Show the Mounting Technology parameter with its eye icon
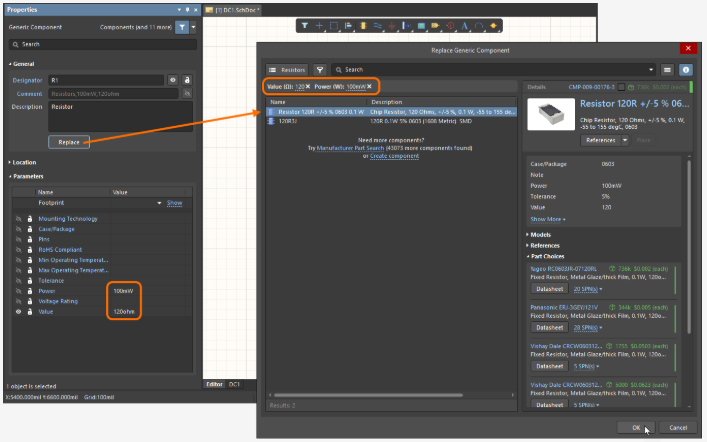707x442 pixels. pos(18,219)
